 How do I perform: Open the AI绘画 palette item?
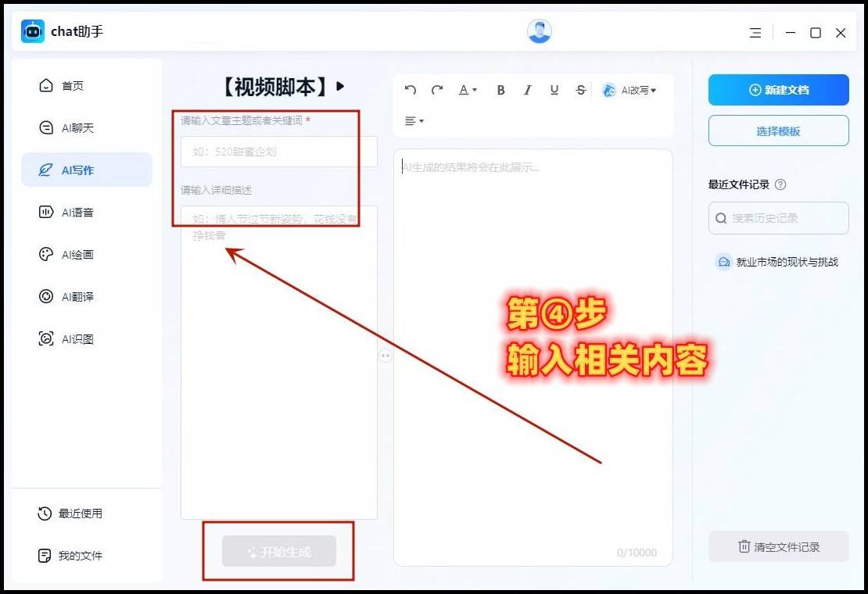[x=77, y=255]
